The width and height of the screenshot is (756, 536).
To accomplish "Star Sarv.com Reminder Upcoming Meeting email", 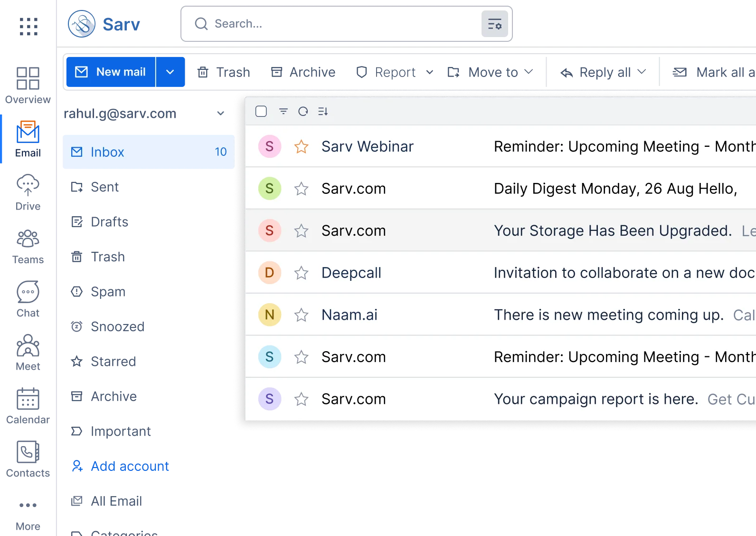I will click(x=302, y=357).
